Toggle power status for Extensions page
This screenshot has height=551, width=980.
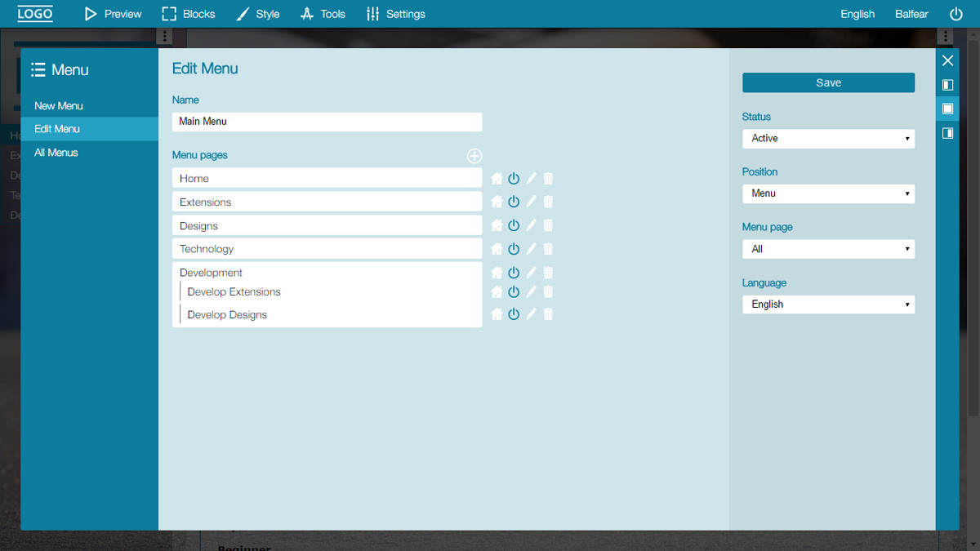click(514, 202)
